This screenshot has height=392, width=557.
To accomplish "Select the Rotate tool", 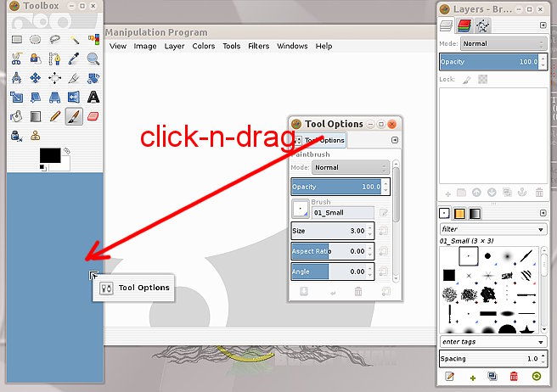I will 93,78.
